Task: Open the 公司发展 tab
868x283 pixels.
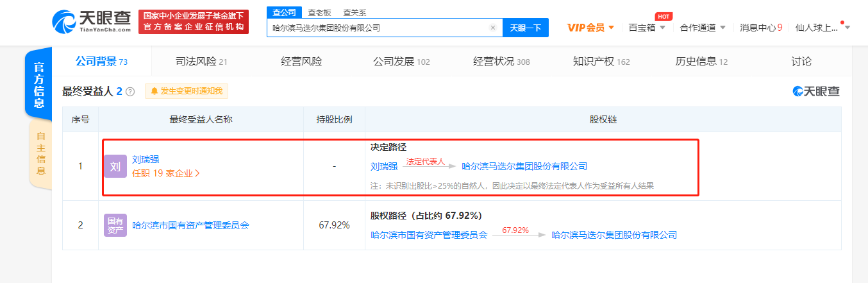Action: click(401, 62)
